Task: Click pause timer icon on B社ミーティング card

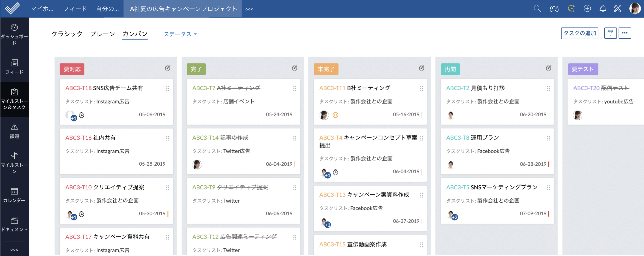Action: tap(335, 115)
